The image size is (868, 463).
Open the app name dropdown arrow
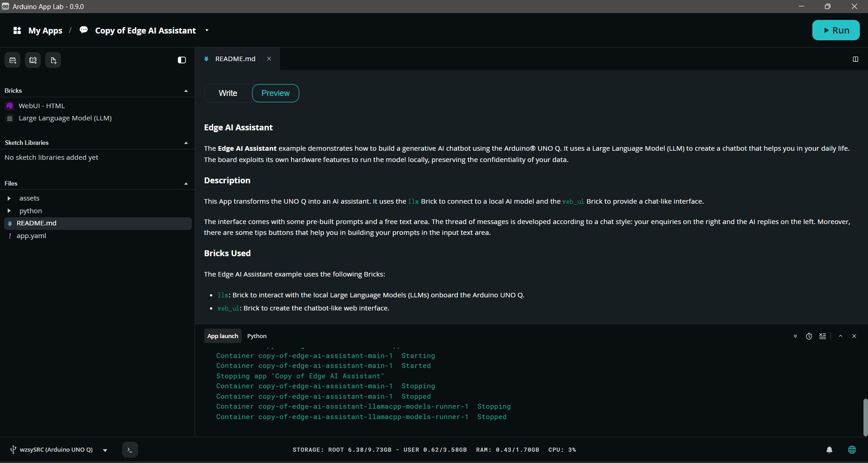click(207, 30)
